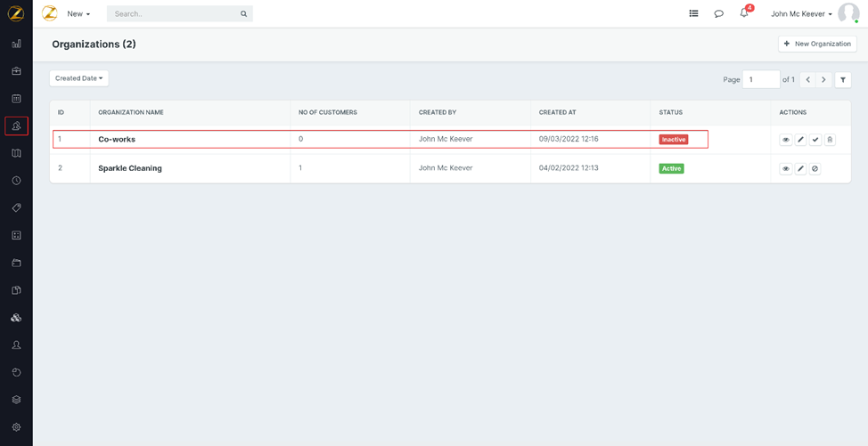Viewport: 868px width, 446px height.
Task: Delete Co-works with the trash icon
Action: coord(830,140)
